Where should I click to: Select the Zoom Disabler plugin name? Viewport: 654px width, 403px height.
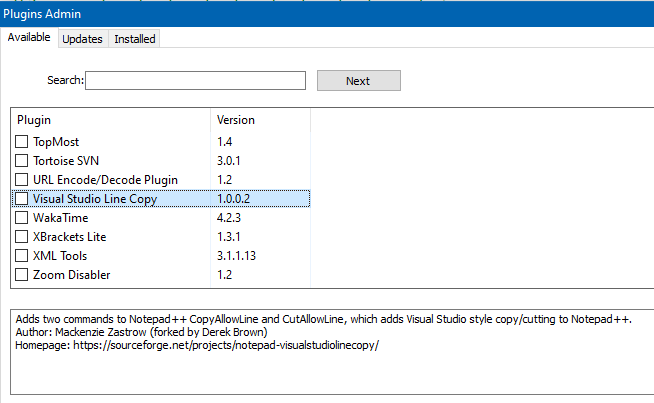pos(72,275)
